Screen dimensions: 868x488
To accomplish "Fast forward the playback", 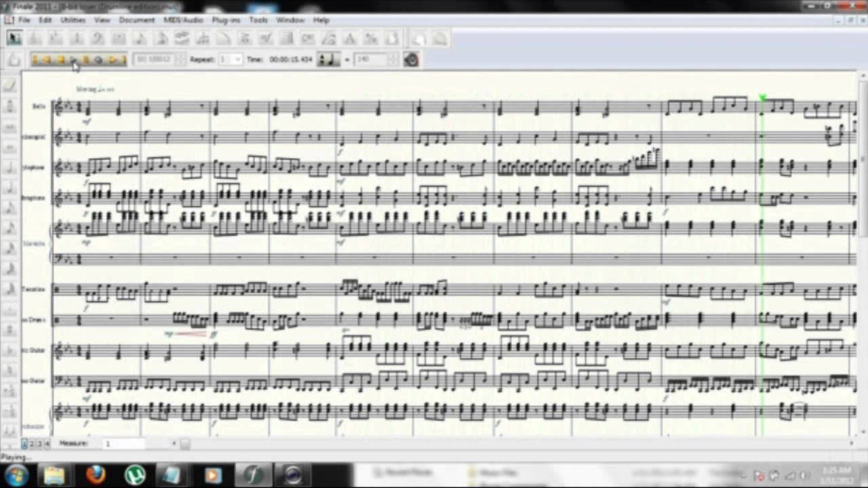I will (x=111, y=60).
